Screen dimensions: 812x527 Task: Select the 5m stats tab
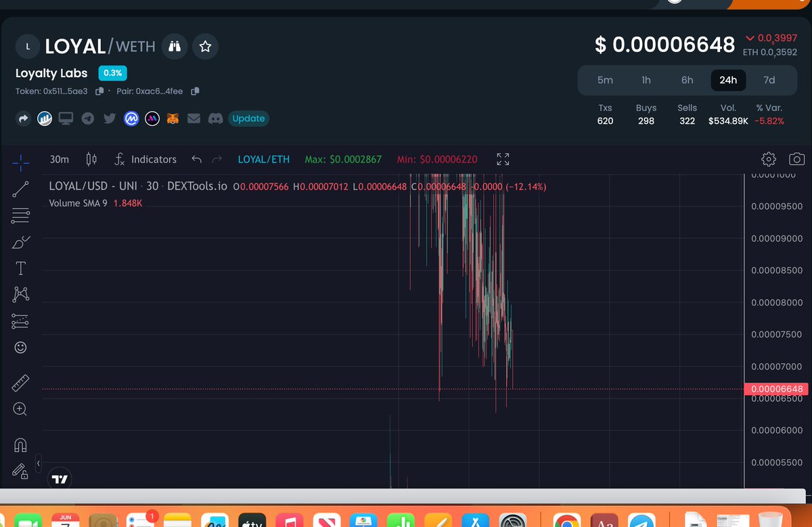[x=605, y=80]
